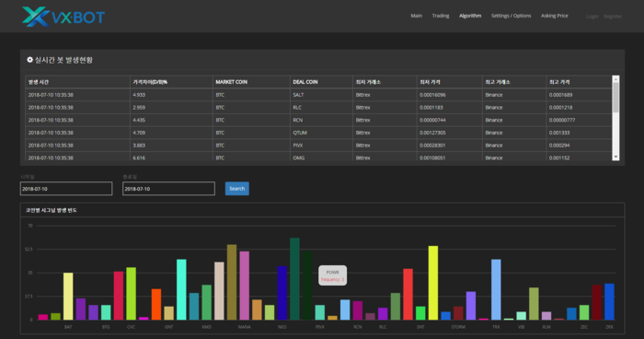644x339 pixels.
Task: Click the Register link
Action: pyautogui.click(x=613, y=17)
